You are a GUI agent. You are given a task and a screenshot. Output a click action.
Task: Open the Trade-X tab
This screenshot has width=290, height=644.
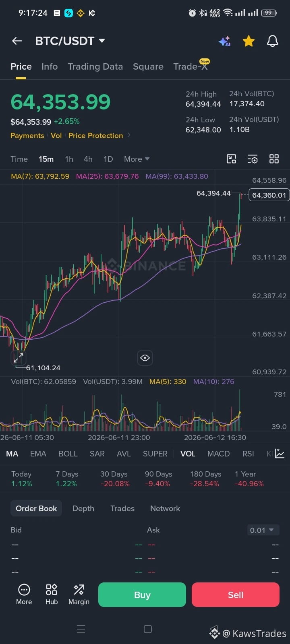click(190, 66)
